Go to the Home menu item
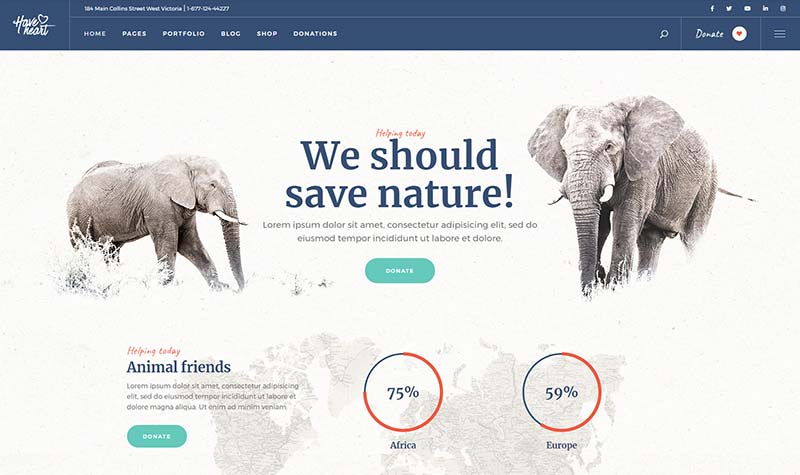The width and height of the screenshot is (800, 475). coord(95,34)
